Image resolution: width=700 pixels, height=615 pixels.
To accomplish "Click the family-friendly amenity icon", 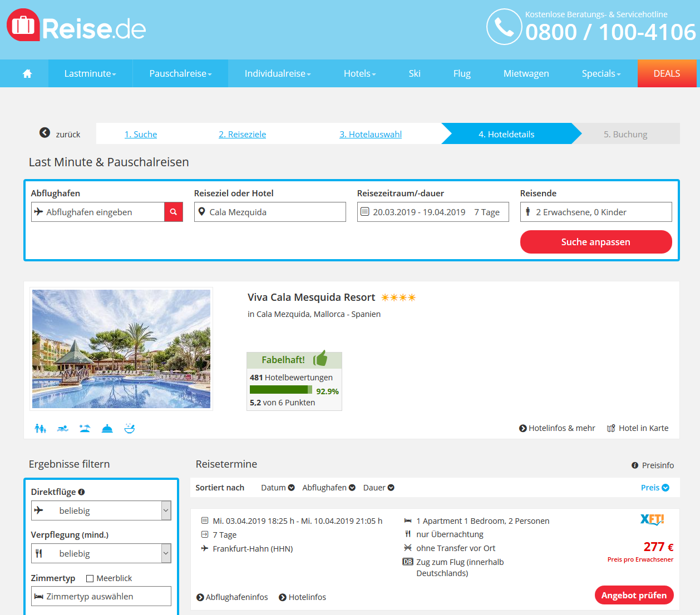I will (x=40, y=428).
